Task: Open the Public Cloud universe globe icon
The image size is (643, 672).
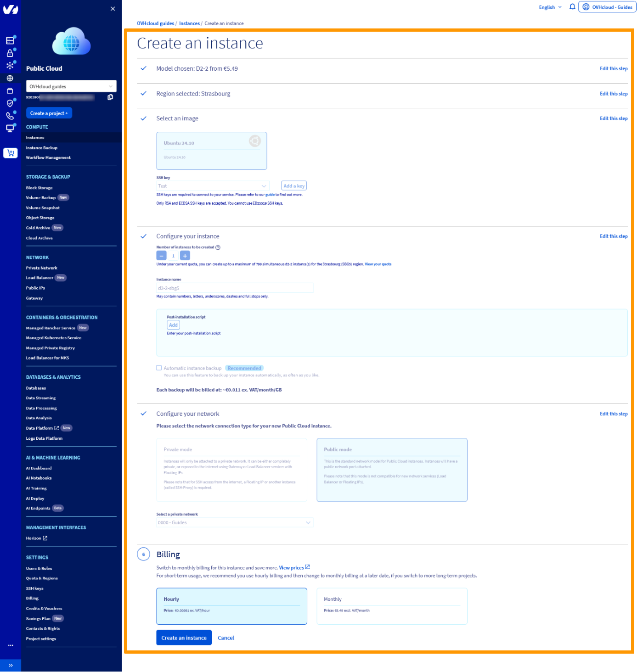Action: coord(10,78)
